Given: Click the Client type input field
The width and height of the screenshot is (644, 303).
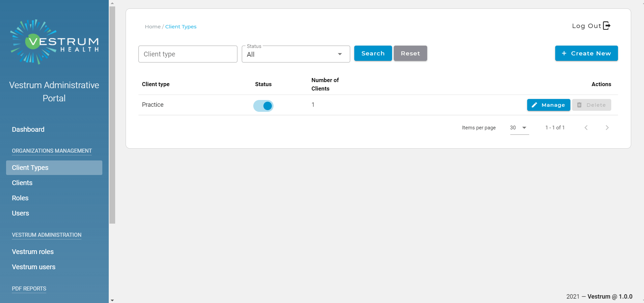Looking at the screenshot, I should click(188, 54).
